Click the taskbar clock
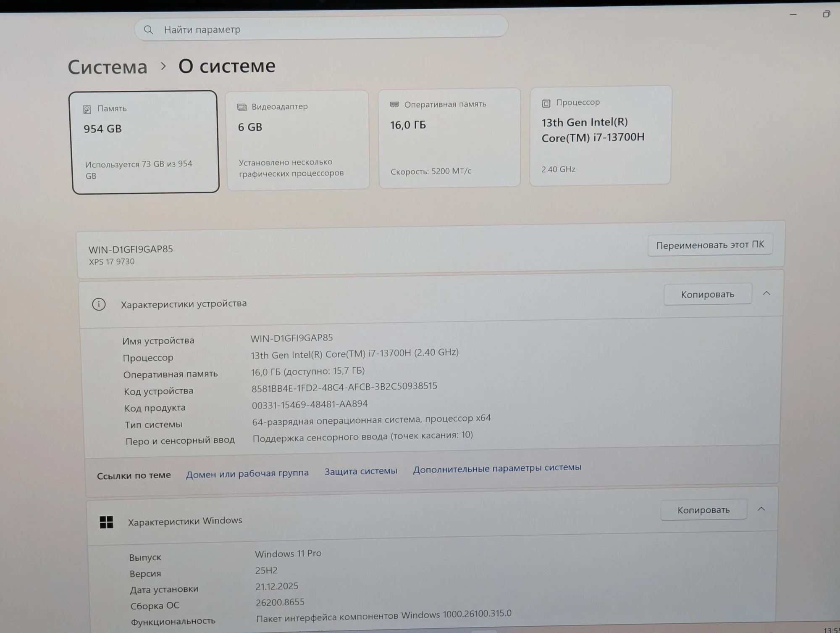Image resolution: width=840 pixels, height=633 pixels. [x=832, y=629]
